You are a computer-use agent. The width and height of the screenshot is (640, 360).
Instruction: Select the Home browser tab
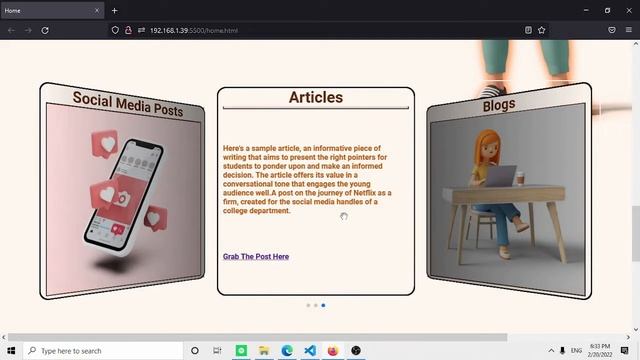point(52,11)
